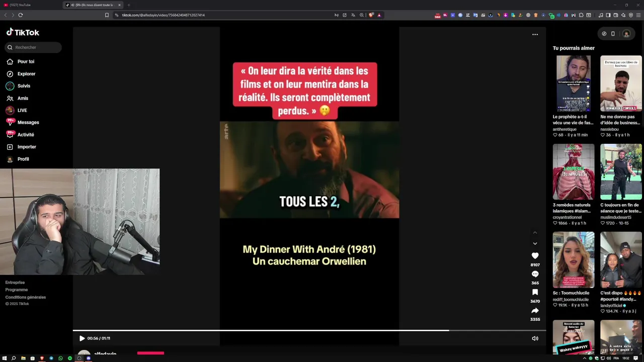Open Discord from the taskbar
The image size is (644, 362).
click(x=89, y=358)
